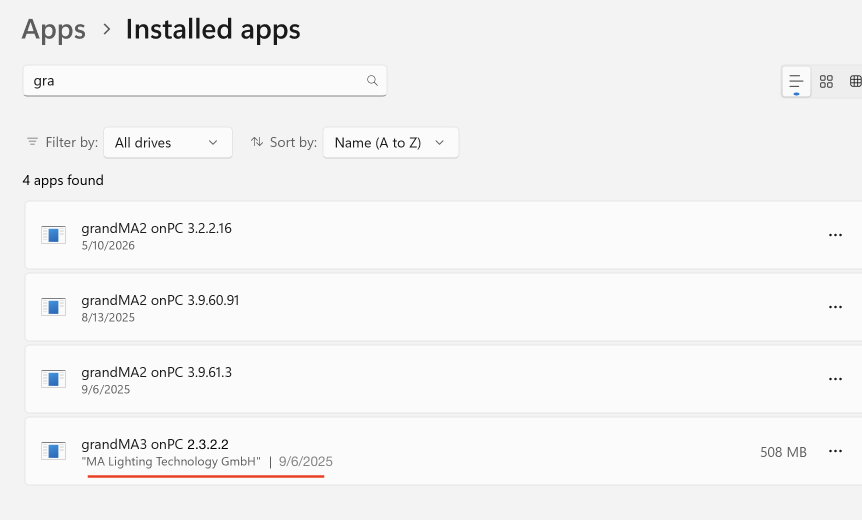
Task: Click the Installed apps breadcrumb title
Action: 213,29
